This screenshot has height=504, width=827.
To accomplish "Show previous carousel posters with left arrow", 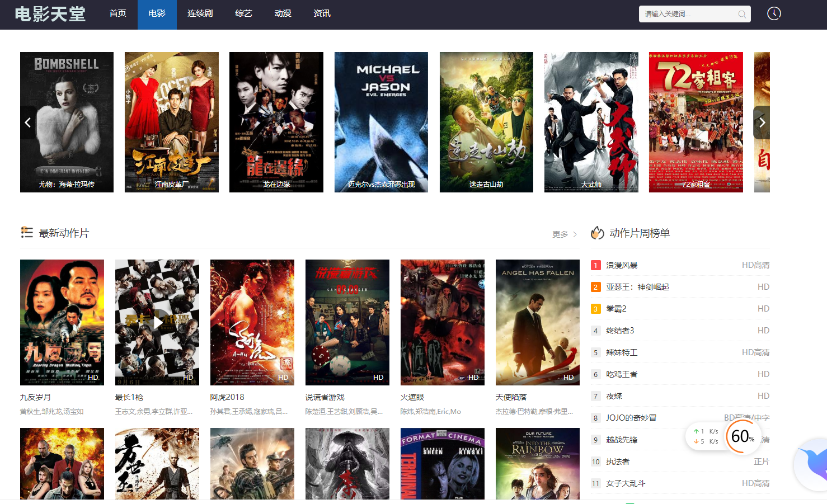I will [27, 122].
